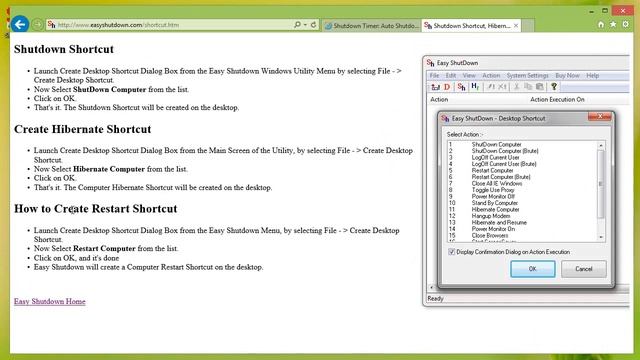Click the How to Create Restart Shortcut heading
640x360 pixels.
tap(96, 209)
